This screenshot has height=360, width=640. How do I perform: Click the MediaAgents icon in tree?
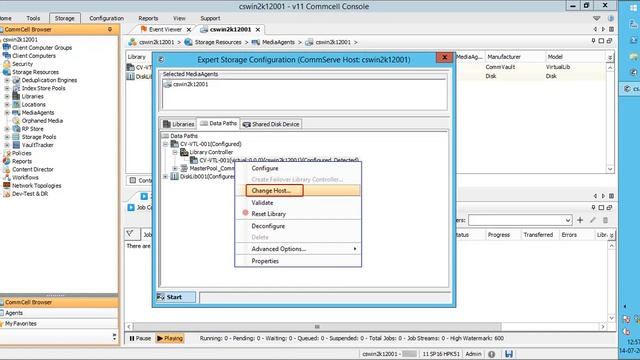click(x=16, y=113)
